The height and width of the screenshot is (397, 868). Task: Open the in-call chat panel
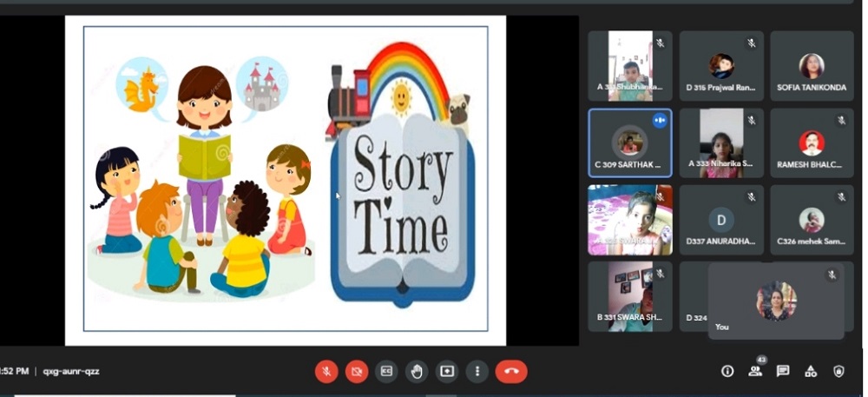(783, 372)
